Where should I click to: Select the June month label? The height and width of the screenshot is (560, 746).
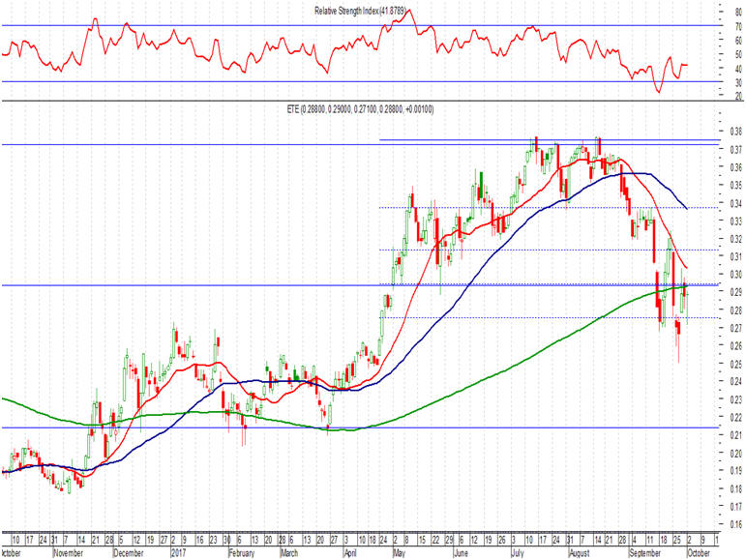coord(461,553)
